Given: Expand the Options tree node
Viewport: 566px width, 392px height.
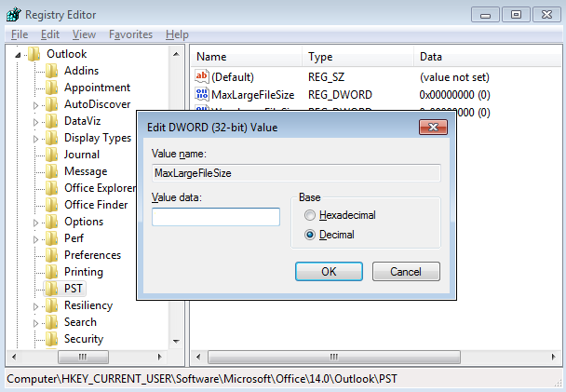Looking at the screenshot, I should point(35,223).
